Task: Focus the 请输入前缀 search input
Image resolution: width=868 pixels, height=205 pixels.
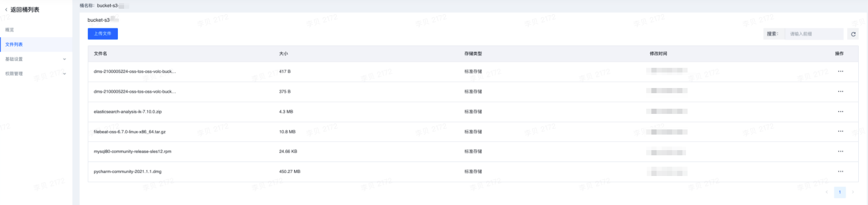Action: tap(814, 34)
